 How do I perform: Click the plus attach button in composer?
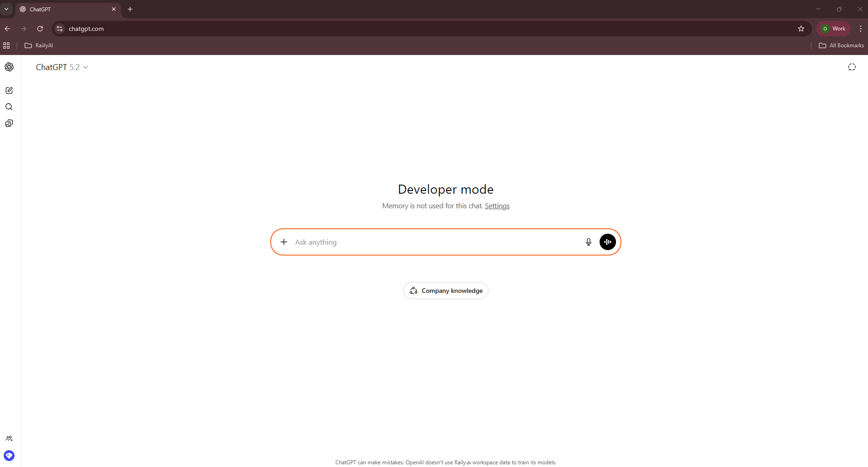[x=284, y=242]
